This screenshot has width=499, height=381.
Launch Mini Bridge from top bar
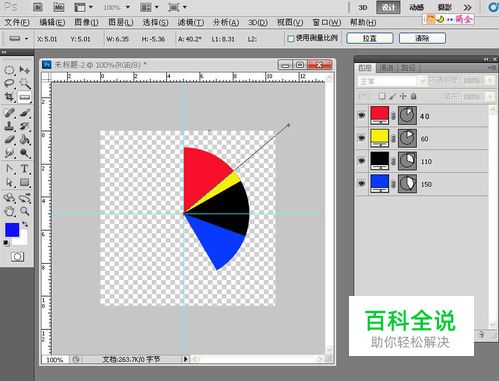[59, 7]
